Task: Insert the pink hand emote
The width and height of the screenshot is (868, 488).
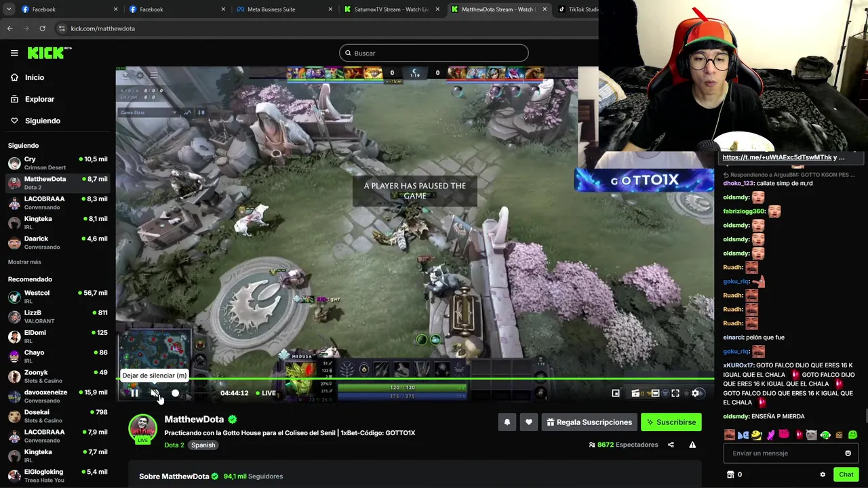Action: click(771, 435)
